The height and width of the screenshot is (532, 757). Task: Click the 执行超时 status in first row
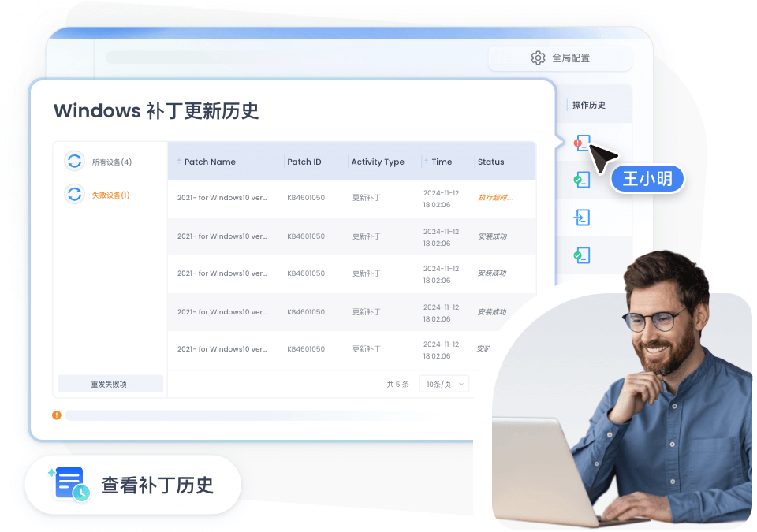[x=495, y=198]
